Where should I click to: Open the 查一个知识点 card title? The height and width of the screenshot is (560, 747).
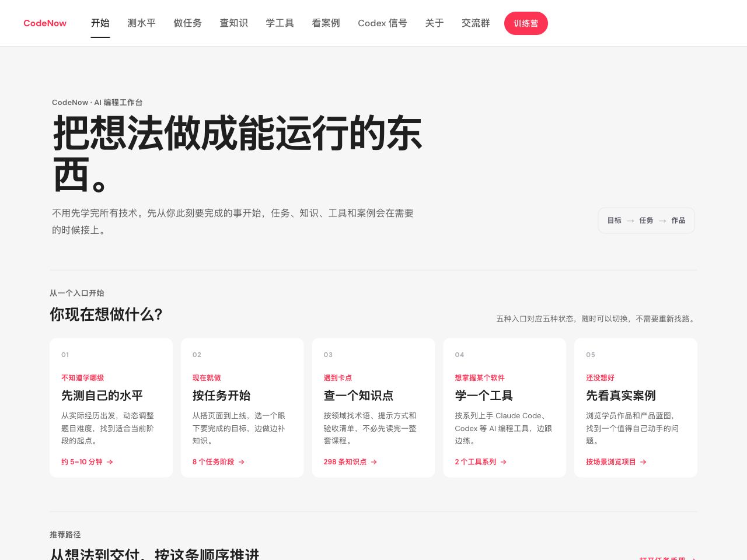tap(358, 395)
